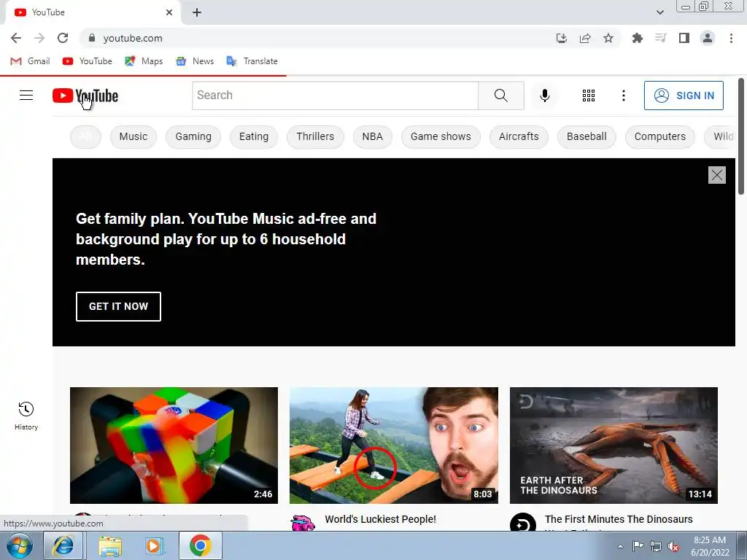Select the Game shows filter chip
Viewport: 747px width, 560px height.
click(441, 136)
